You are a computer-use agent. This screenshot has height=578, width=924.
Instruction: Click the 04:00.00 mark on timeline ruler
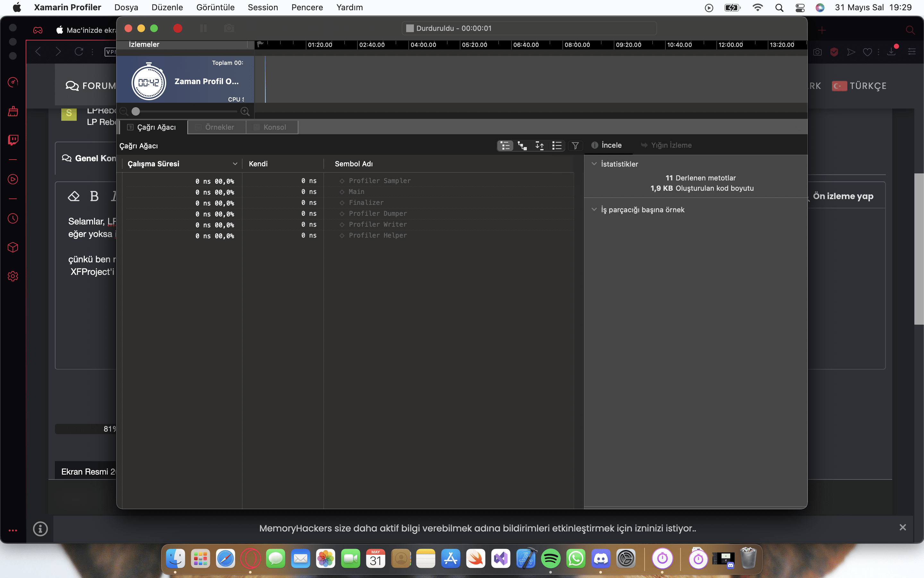point(423,45)
